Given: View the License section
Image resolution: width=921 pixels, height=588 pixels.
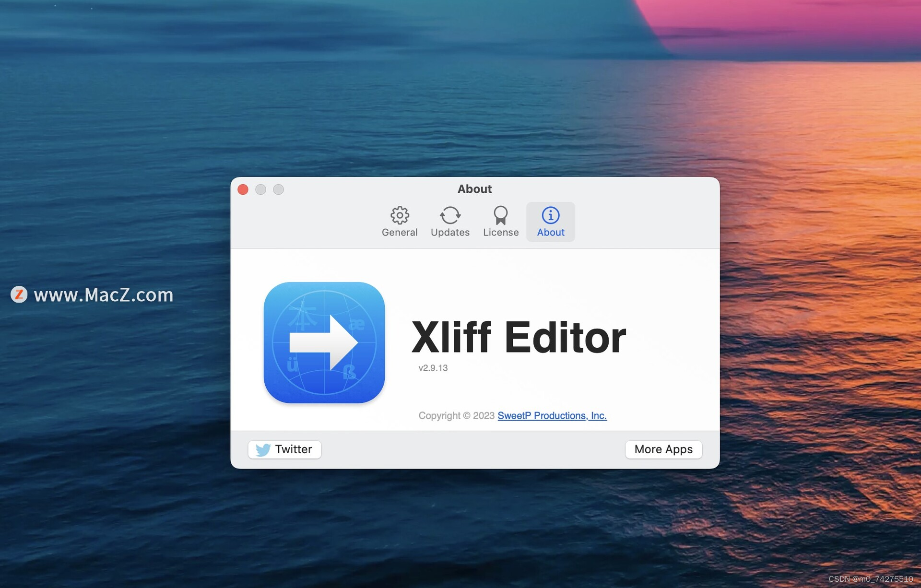Looking at the screenshot, I should (x=501, y=220).
